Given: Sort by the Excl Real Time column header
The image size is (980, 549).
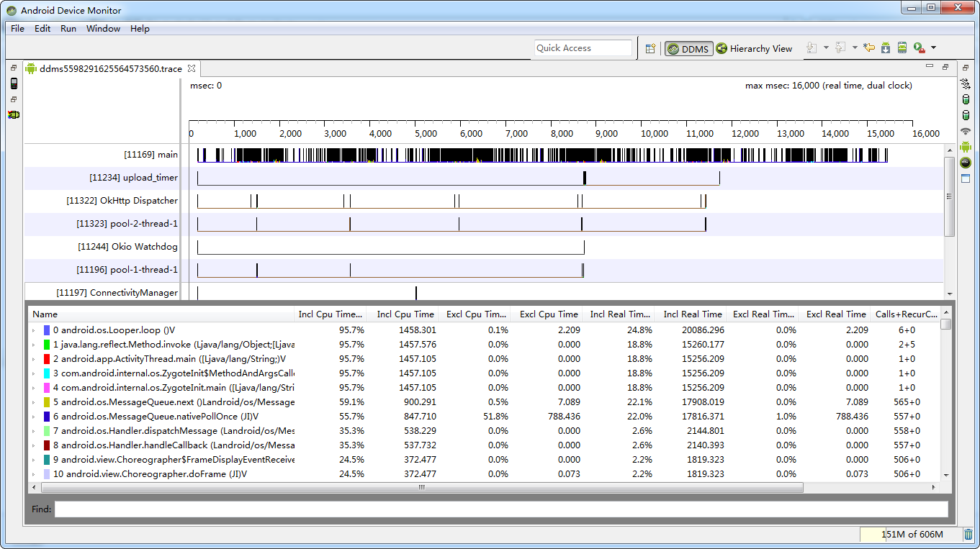Looking at the screenshot, I should [833, 314].
